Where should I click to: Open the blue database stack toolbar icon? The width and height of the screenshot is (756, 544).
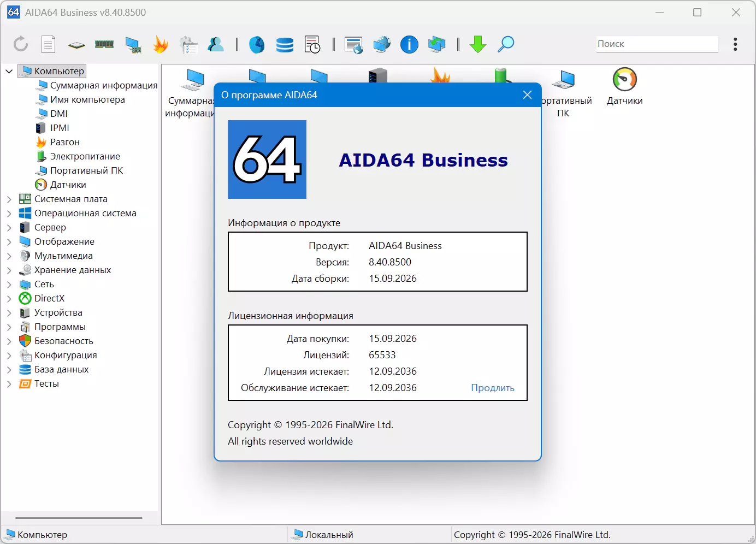coord(285,45)
